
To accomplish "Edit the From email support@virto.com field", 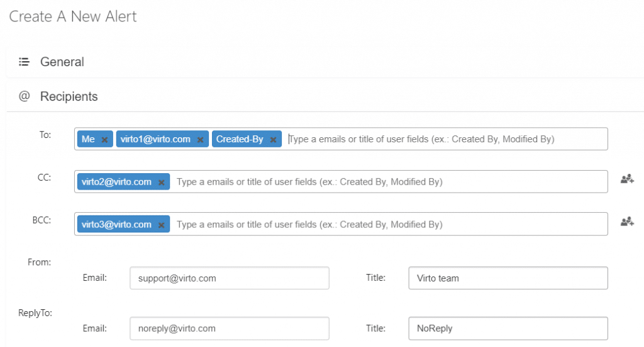I will point(230,278).
